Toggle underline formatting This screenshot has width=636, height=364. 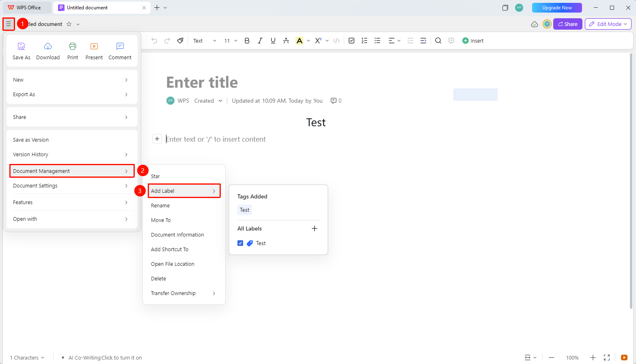click(x=273, y=41)
